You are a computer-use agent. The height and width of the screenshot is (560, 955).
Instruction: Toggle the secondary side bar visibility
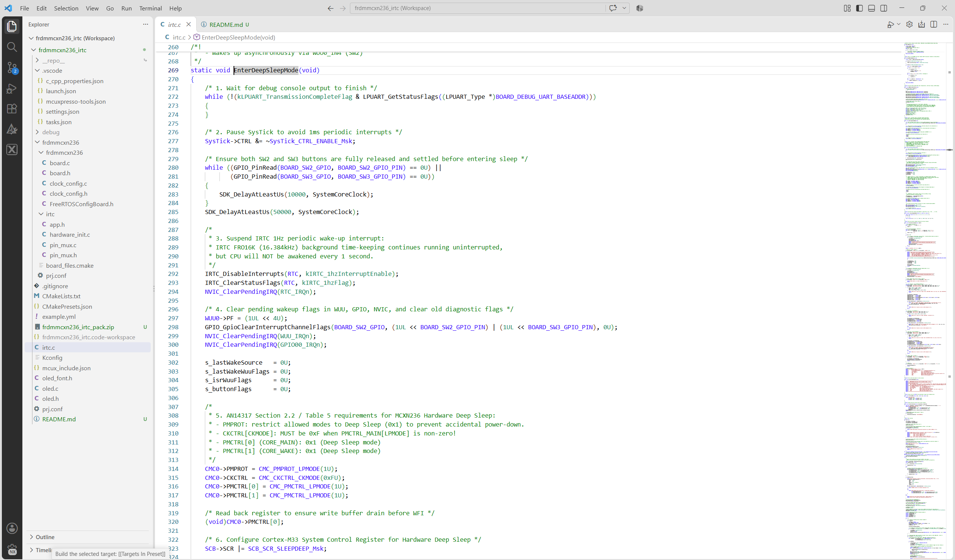click(883, 8)
